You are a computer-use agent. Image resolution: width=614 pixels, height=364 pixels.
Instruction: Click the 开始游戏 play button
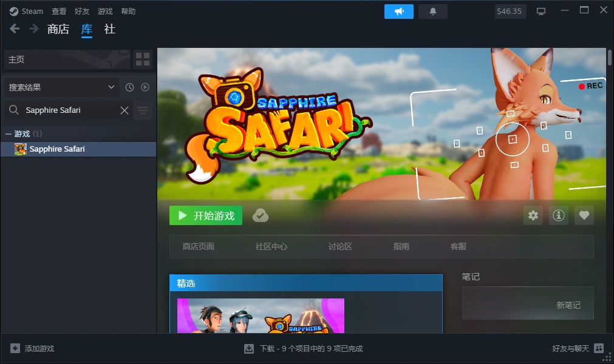point(206,215)
